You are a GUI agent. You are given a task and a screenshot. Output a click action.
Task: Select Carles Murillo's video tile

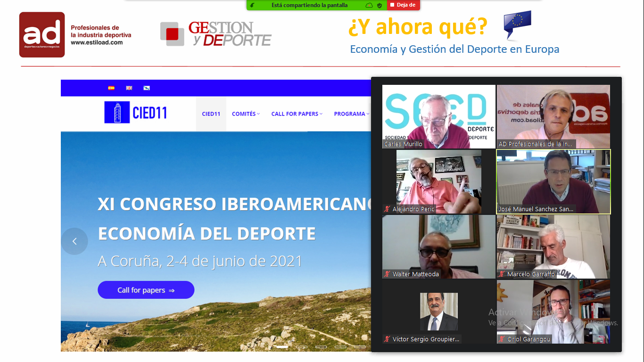pyautogui.click(x=439, y=116)
